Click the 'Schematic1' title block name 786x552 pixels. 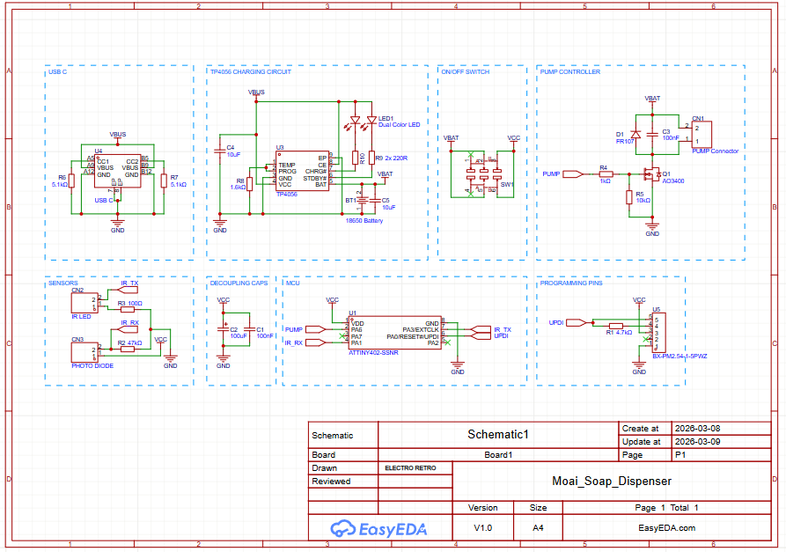pos(498,435)
